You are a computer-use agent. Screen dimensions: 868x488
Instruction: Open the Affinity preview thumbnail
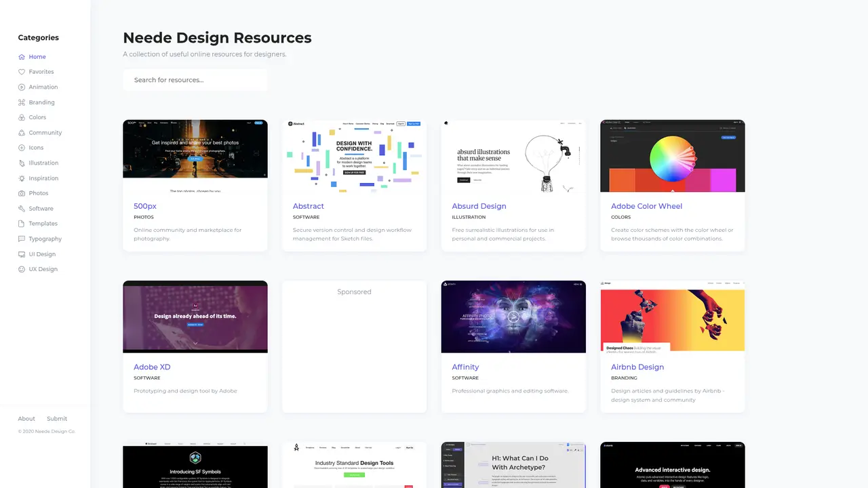pos(513,317)
